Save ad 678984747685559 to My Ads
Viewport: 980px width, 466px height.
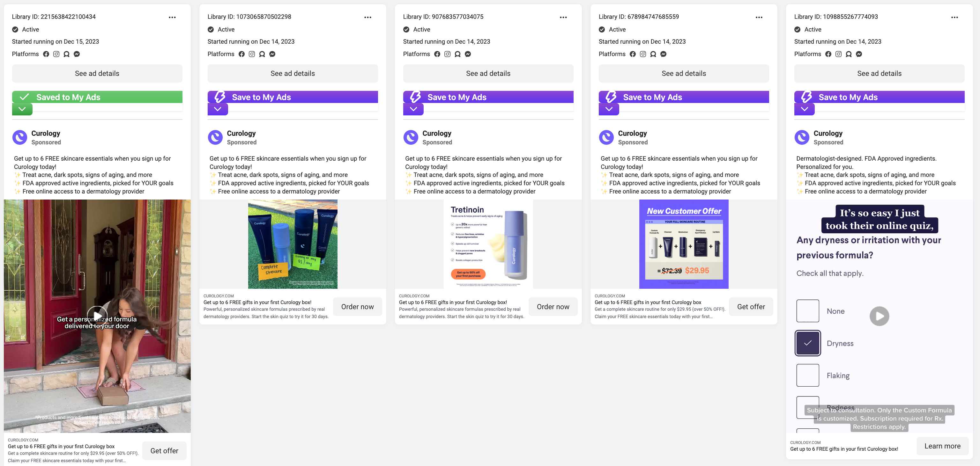point(684,97)
